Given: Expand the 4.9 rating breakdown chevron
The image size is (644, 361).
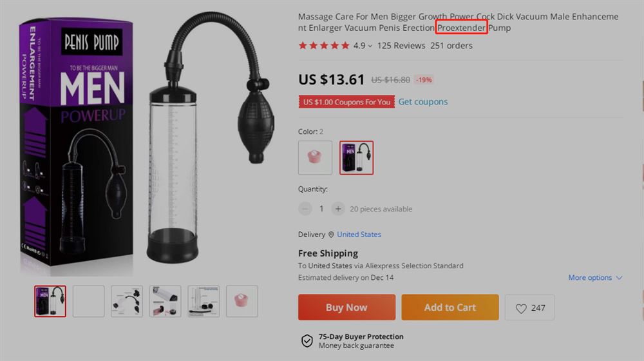Looking at the screenshot, I should click(x=370, y=46).
